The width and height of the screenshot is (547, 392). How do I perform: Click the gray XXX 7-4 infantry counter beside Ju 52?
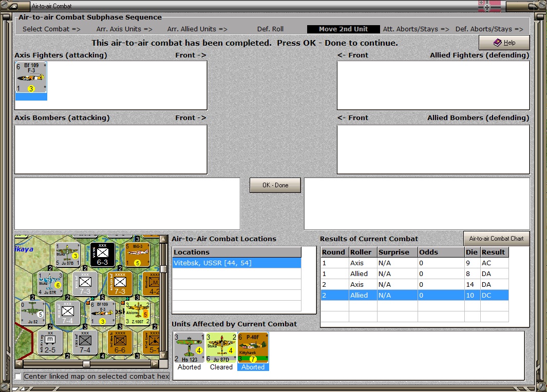67,313
